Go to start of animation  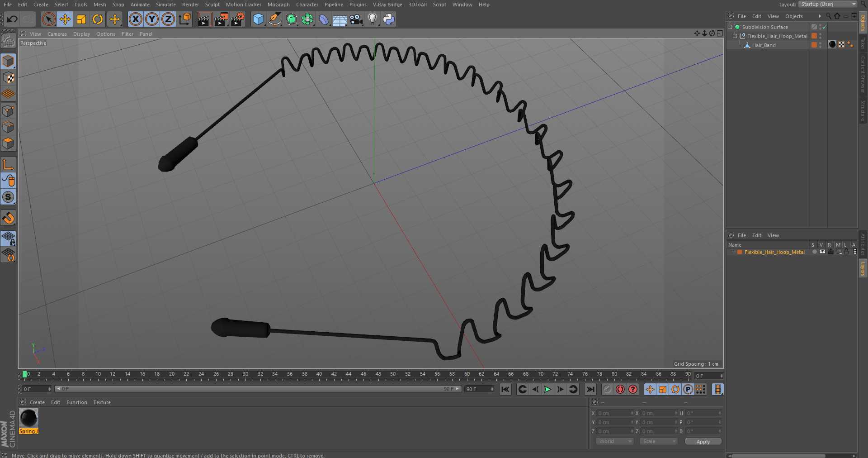(x=505, y=389)
